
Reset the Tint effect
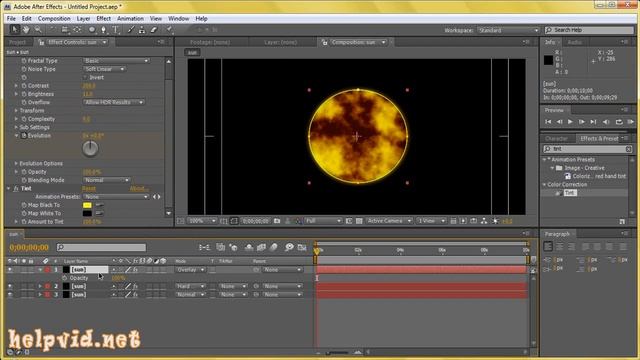[x=89, y=189]
